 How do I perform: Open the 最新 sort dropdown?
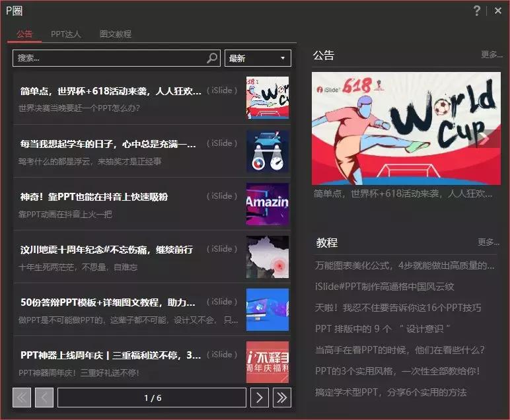pyautogui.click(x=258, y=58)
